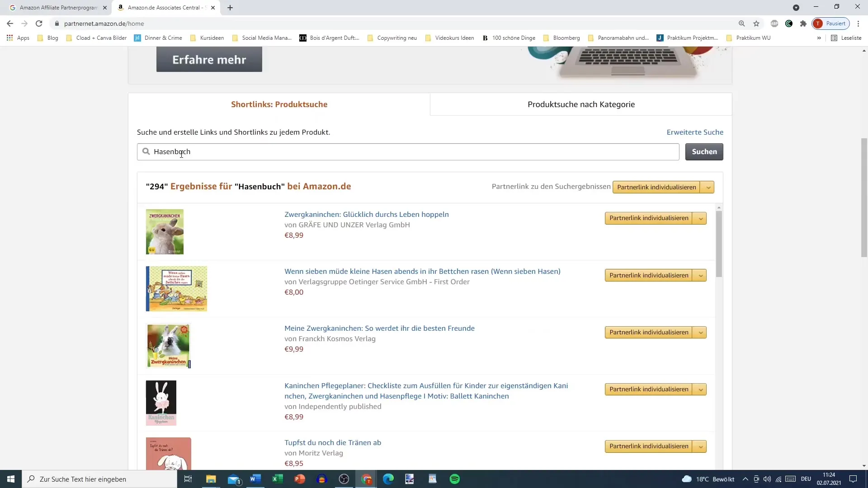
Task: Open Wenn sieben müde kleine Hasen link
Action: 422,272
